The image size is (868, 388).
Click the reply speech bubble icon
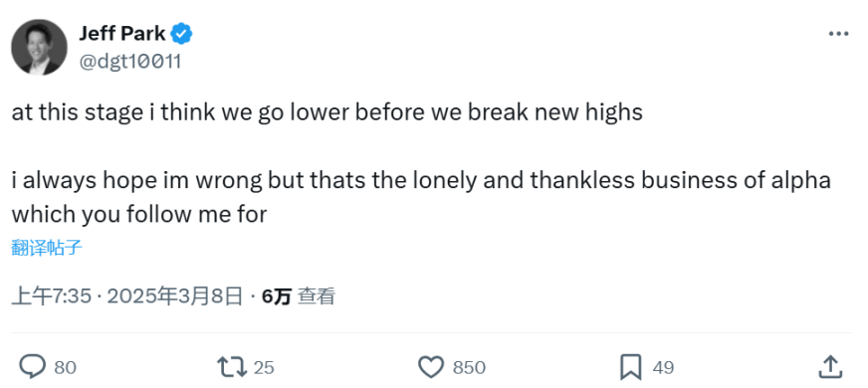(32, 367)
